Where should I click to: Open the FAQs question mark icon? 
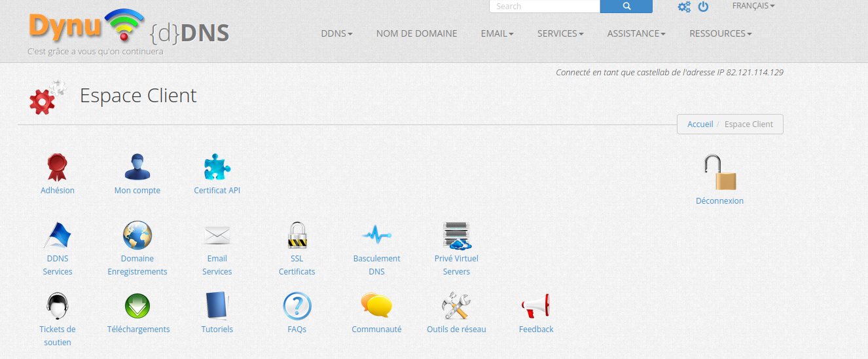tap(297, 306)
